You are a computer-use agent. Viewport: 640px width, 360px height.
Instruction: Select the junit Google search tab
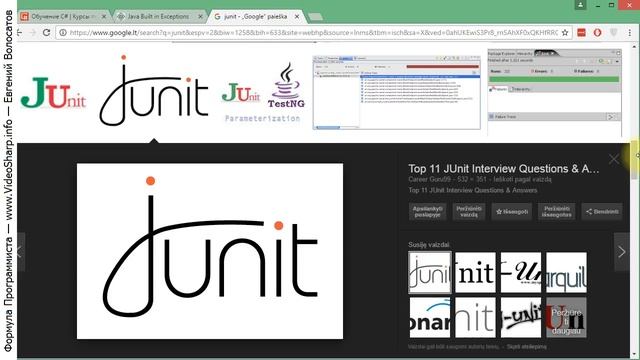coord(256,17)
